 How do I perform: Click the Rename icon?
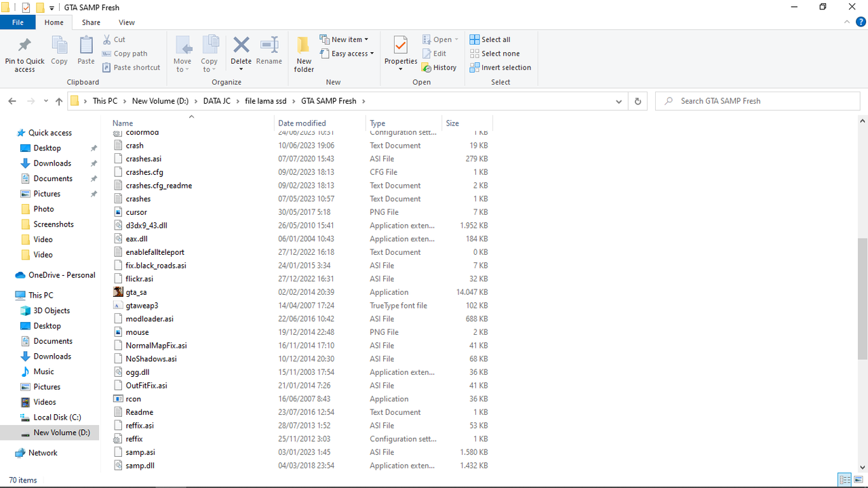[269, 45]
